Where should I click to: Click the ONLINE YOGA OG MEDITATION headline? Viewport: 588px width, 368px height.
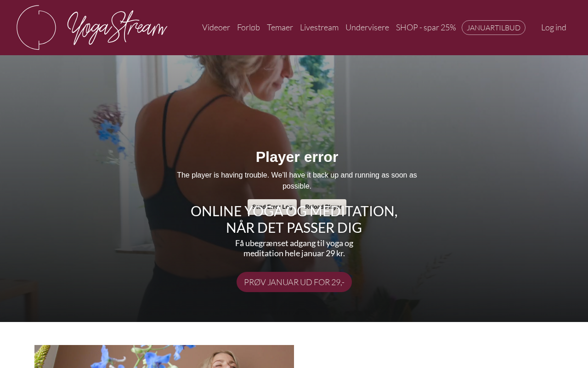tap(294, 211)
